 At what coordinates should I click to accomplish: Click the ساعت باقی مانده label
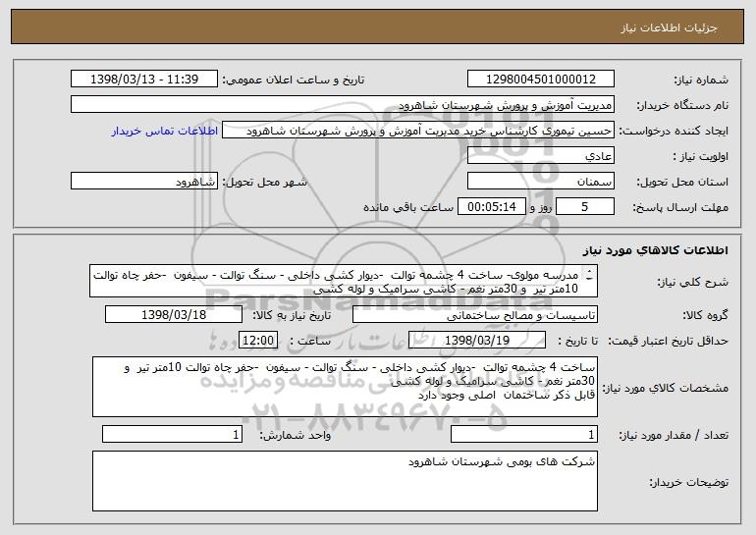pos(407,207)
